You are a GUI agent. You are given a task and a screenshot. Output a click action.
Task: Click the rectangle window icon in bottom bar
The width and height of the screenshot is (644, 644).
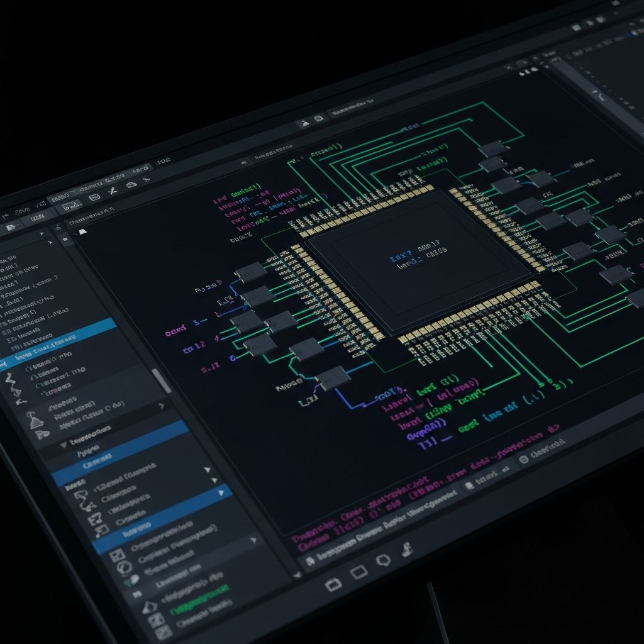(x=358, y=572)
